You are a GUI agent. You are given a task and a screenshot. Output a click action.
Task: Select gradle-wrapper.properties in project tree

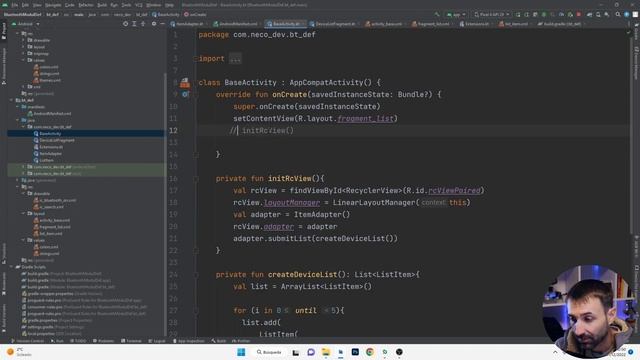62,293
